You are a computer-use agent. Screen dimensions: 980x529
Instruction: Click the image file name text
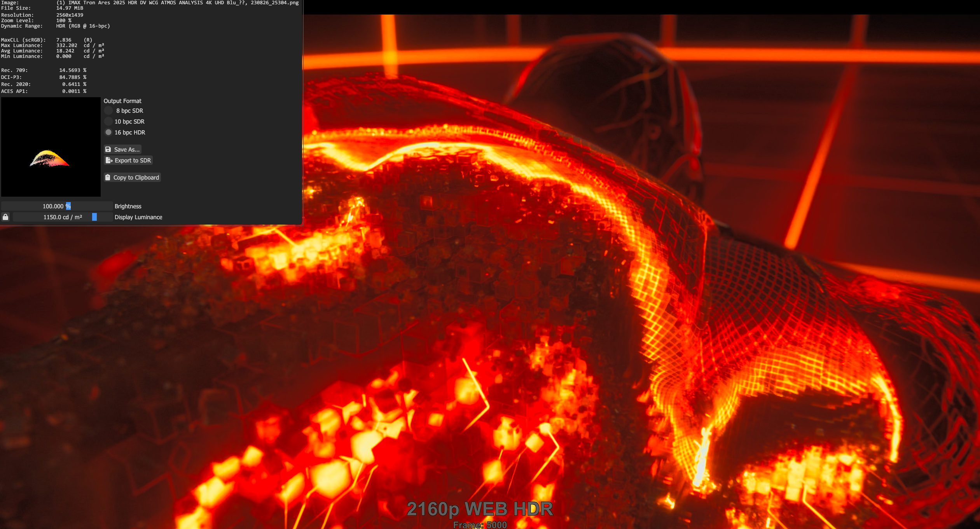tap(178, 3)
